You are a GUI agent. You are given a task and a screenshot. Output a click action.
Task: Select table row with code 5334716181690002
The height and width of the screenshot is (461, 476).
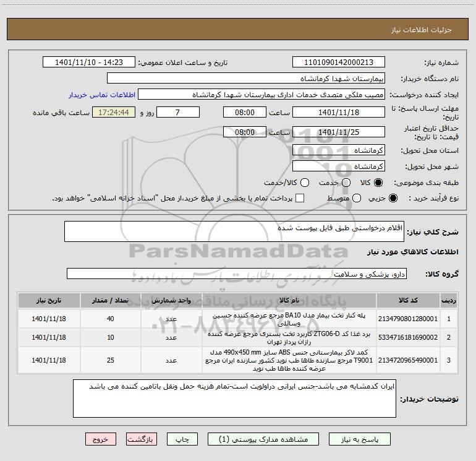pyautogui.click(x=238, y=337)
